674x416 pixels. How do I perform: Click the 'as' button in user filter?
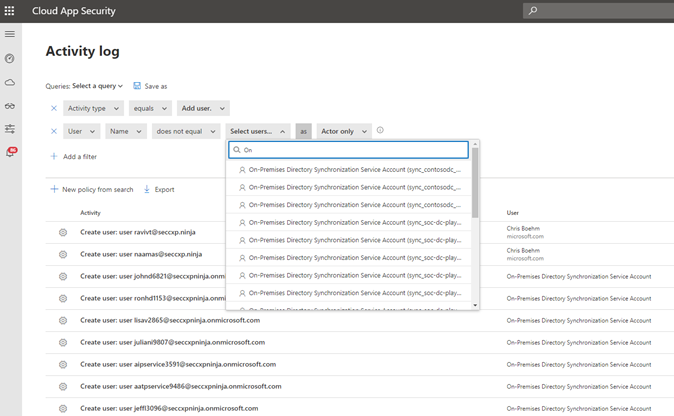pyautogui.click(x=303, y=131)
